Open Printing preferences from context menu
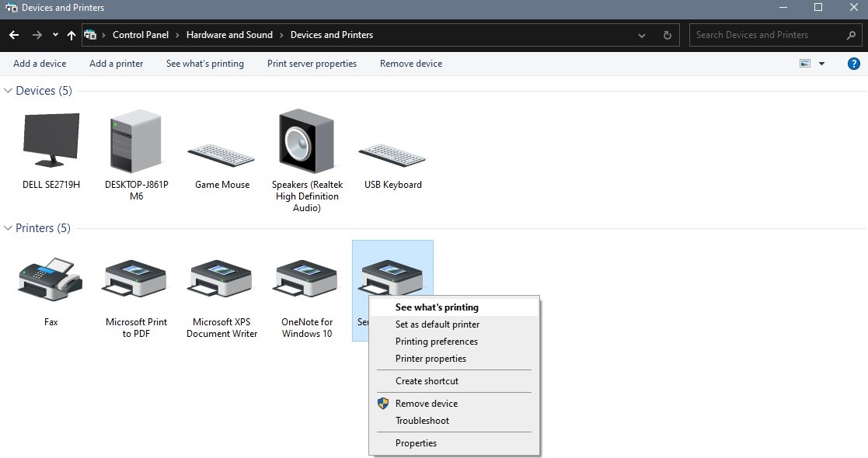This screenshot has height=458, width=868. [436, 342]
